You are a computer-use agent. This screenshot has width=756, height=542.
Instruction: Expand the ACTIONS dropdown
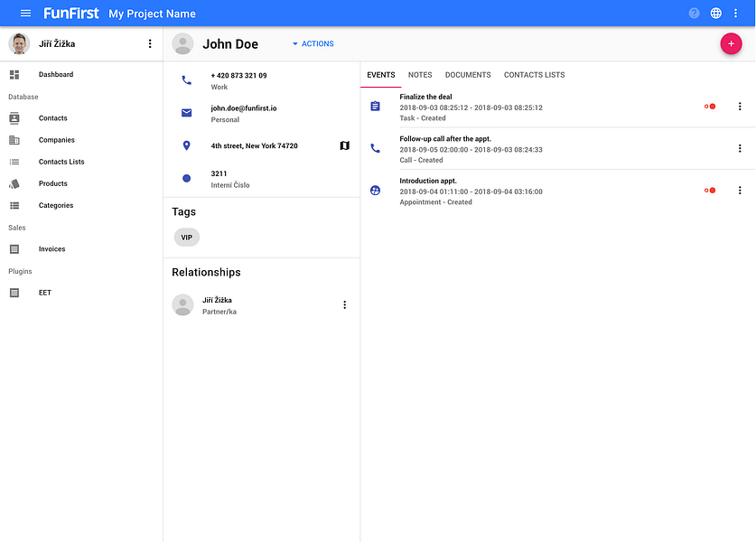[313, 44]
